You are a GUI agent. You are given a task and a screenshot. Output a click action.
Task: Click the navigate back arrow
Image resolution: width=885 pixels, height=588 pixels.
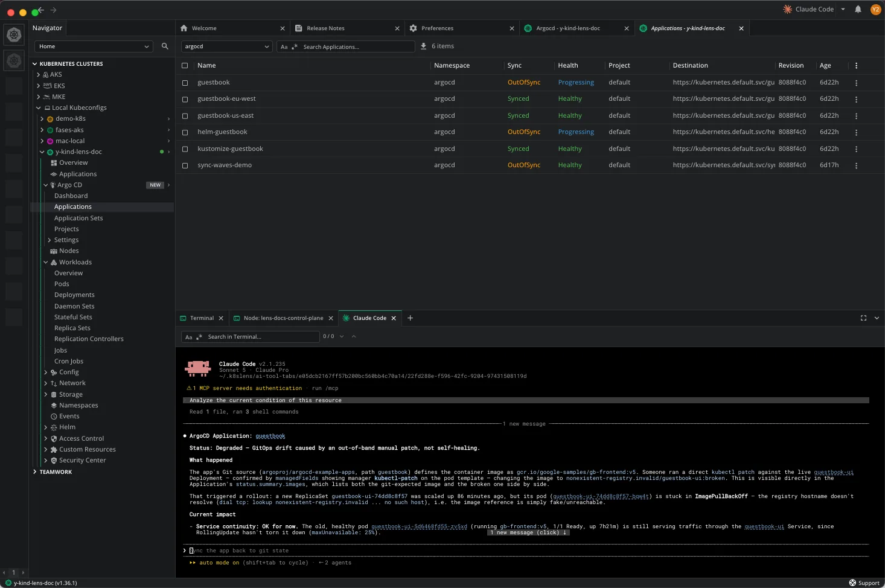[x=41, y=10]
